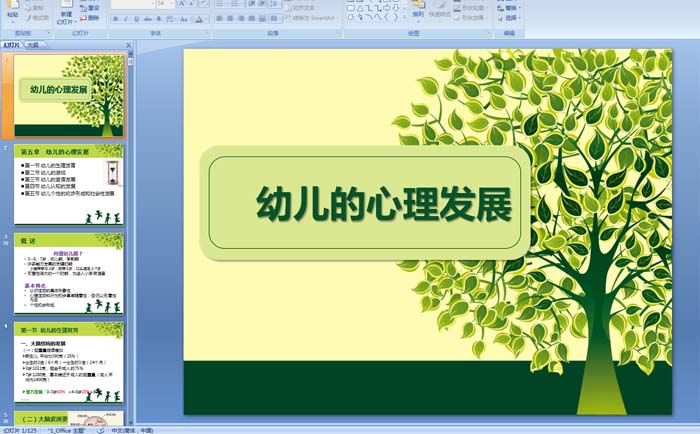Click Increase Font Size button
The image size is (700, 434).
[182, 4]
